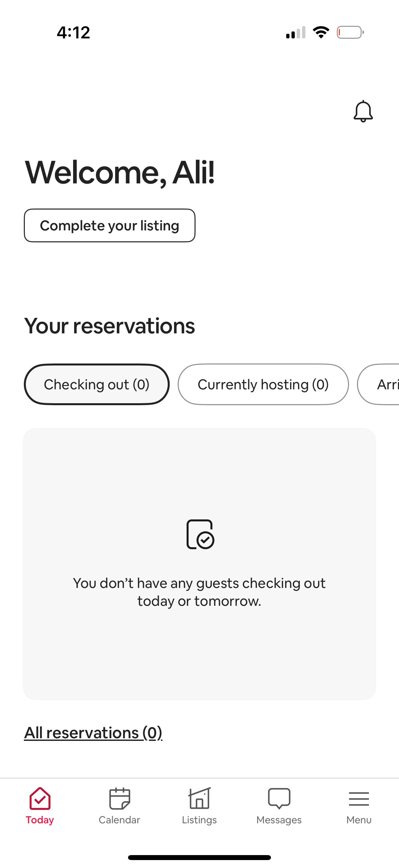Tap the Complete your listing button
This screenshot has width=399, height=868.
110,225
